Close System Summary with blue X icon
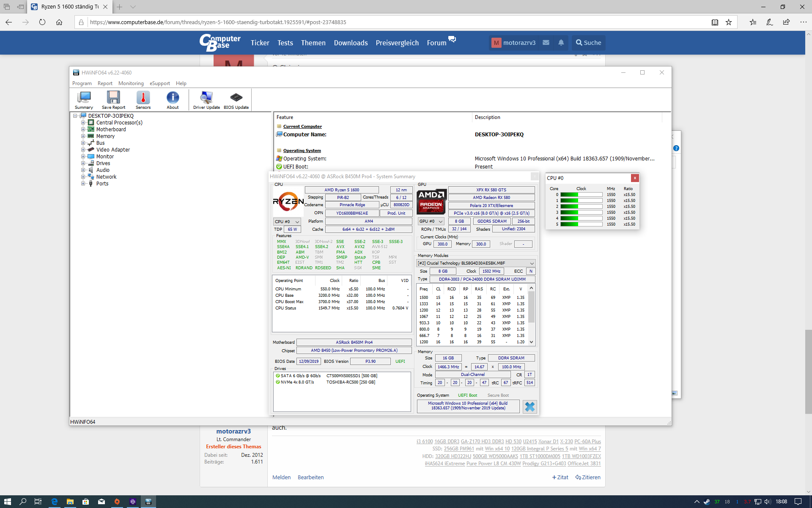This screenshot has height=508, width=812. click(529, 406)
